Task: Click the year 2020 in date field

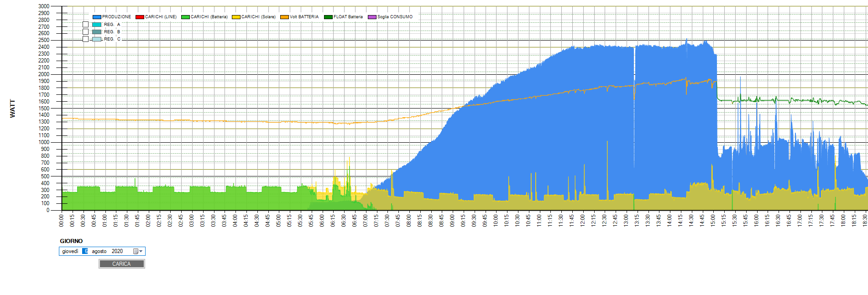Action: 117,251
